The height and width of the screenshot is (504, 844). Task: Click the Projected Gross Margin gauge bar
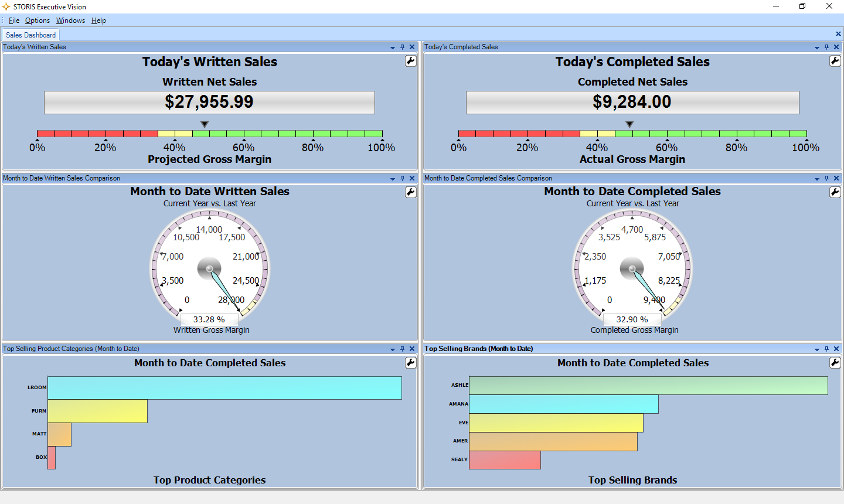(209, 134)
